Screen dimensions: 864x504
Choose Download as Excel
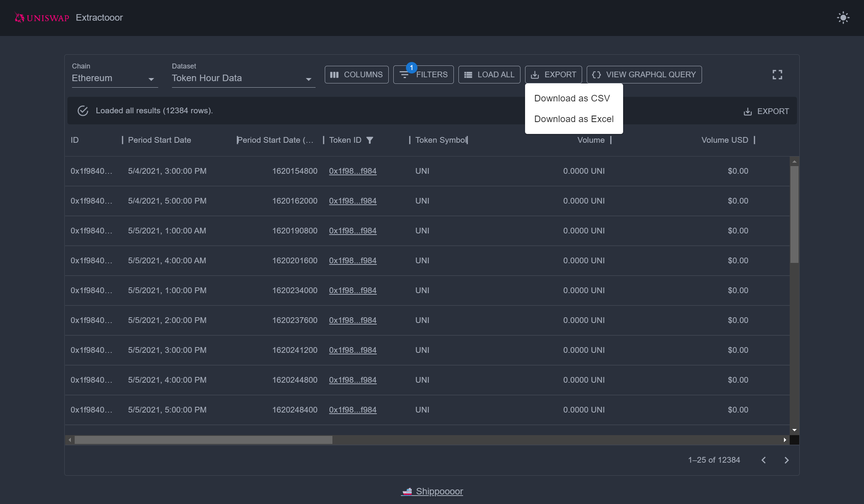(574, 119)
